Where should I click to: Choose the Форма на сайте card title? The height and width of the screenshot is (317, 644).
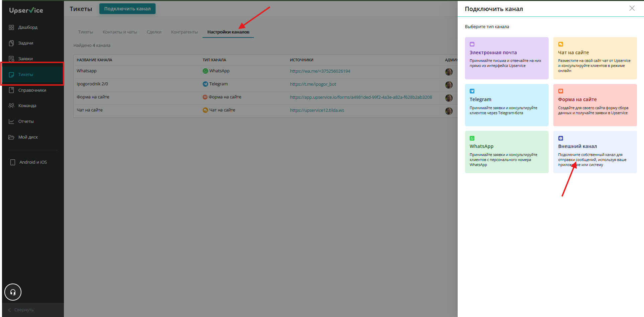click(577, 99)
